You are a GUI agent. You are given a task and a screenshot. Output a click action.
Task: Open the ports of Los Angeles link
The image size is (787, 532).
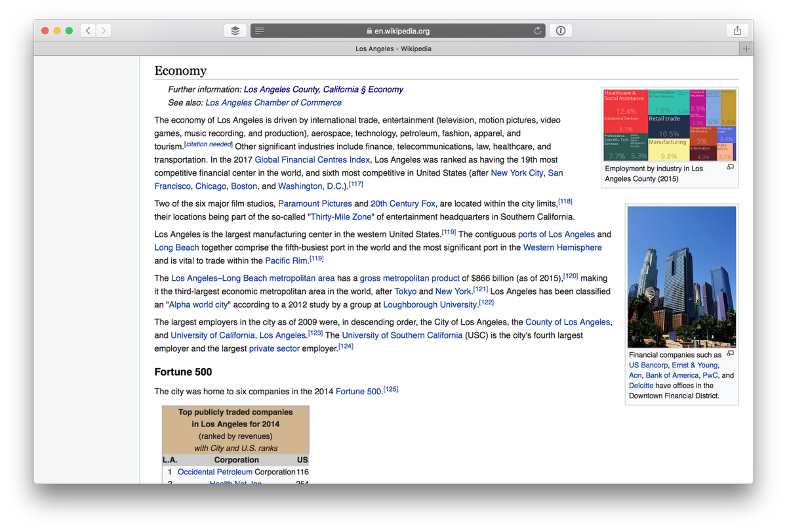[x=556, y=234]
